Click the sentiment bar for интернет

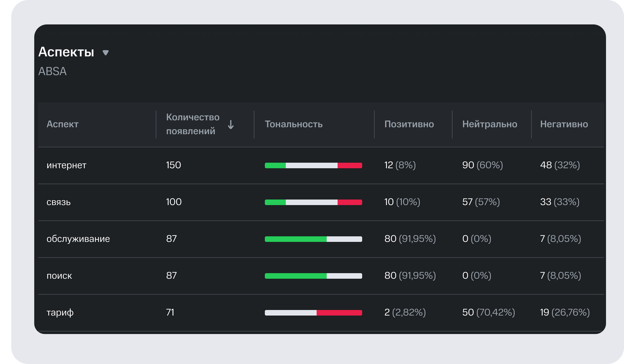313,166
